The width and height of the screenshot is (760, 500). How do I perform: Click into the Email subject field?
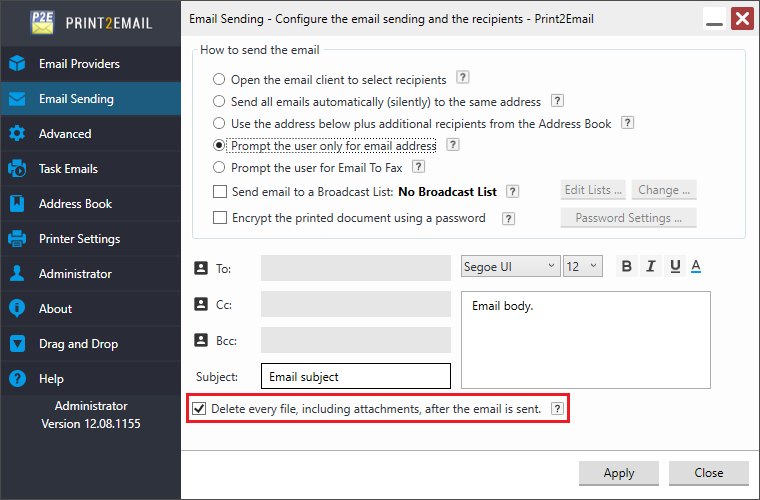coord(356,376)
